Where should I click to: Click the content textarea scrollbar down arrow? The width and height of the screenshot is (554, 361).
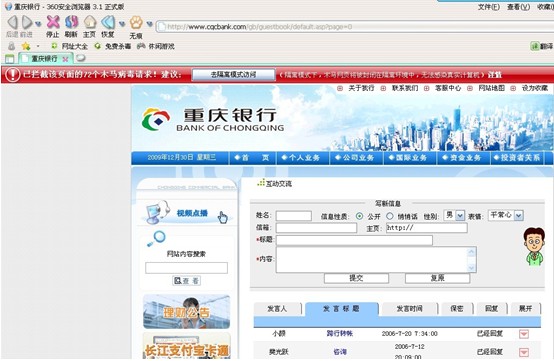tap(471, 268)
